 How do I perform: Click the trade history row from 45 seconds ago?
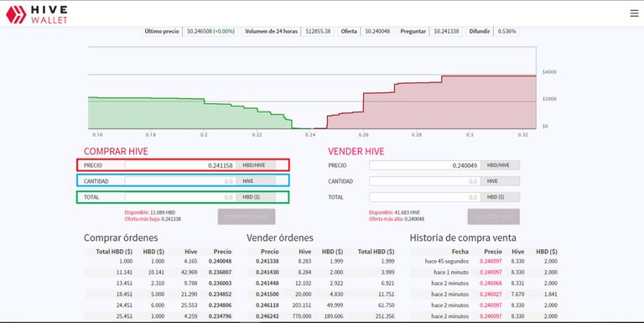pos(484,262)
